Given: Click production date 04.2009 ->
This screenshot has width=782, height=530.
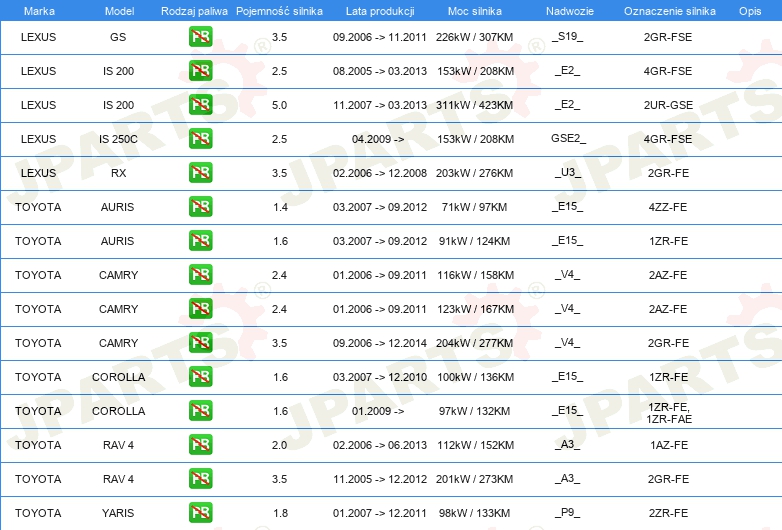Looking at the screenshot, I should pos(378,139).
